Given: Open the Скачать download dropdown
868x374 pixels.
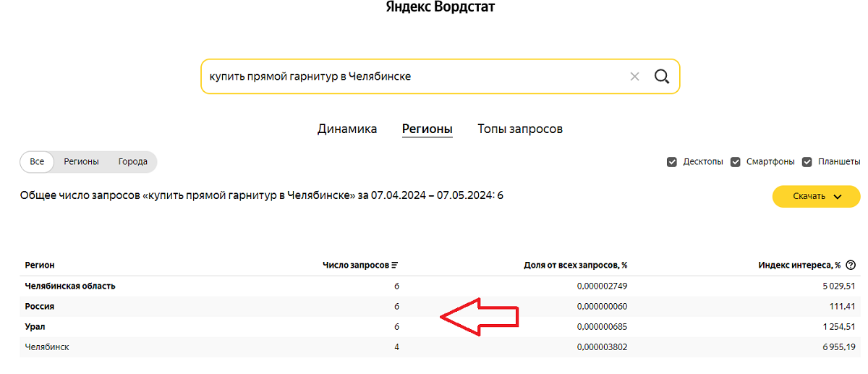Looking at the screenshot, I should click(816, 196).
